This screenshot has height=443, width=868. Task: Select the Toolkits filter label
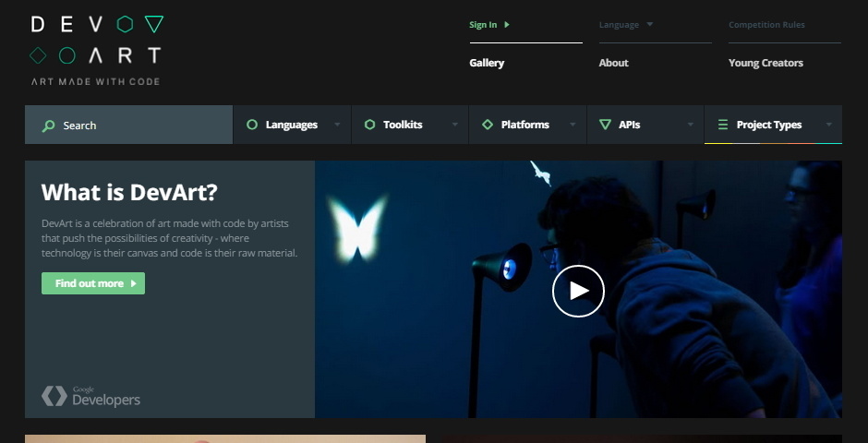tap(403, 125)
